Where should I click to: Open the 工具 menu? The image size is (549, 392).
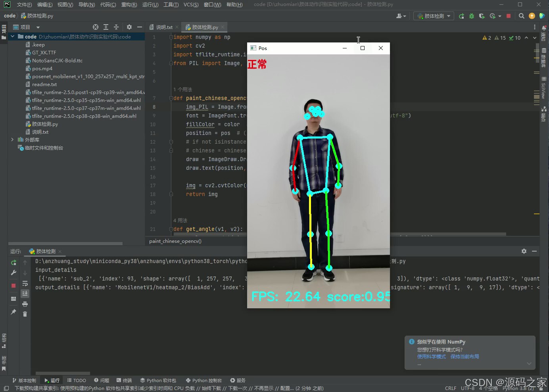171,5
